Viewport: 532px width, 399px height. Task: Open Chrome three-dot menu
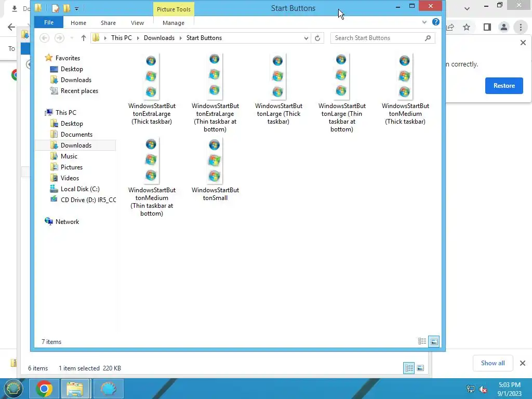tap(521, 27)
